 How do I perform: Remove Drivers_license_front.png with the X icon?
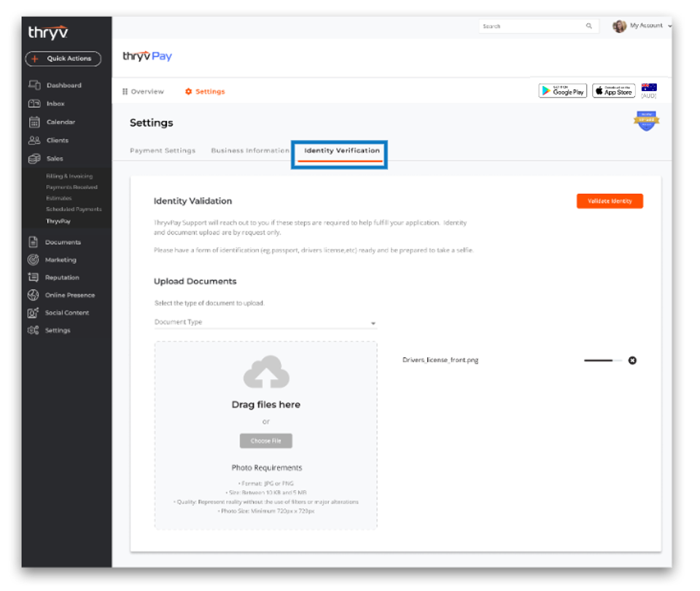[x=632, y=361]
